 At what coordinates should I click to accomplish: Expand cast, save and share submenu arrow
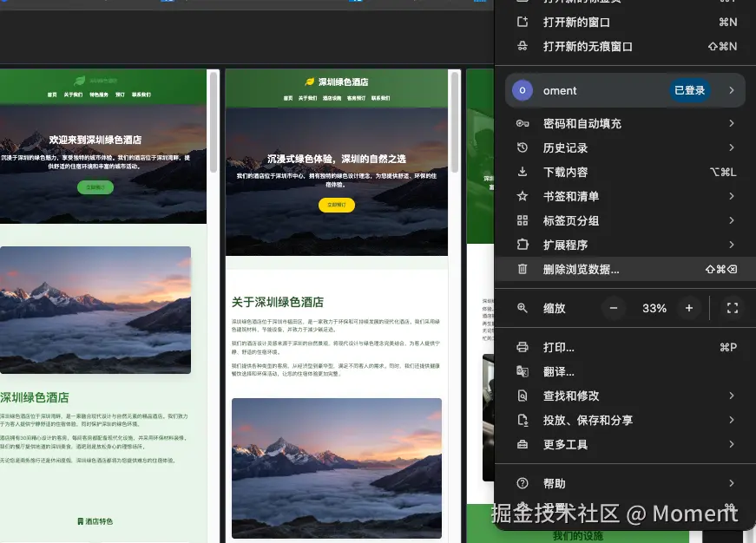tap(732, 420)
